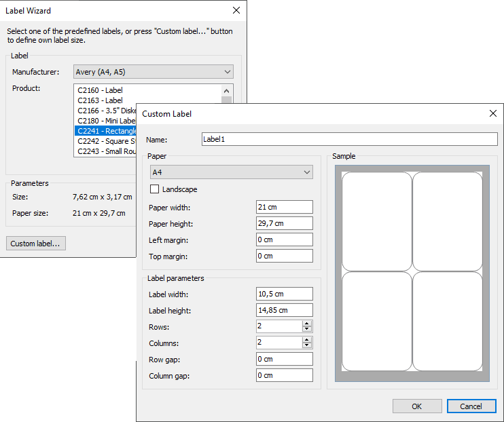Click the top-left label in Sample preview
This screenshot has width=504, height=422.
(377, 222)
